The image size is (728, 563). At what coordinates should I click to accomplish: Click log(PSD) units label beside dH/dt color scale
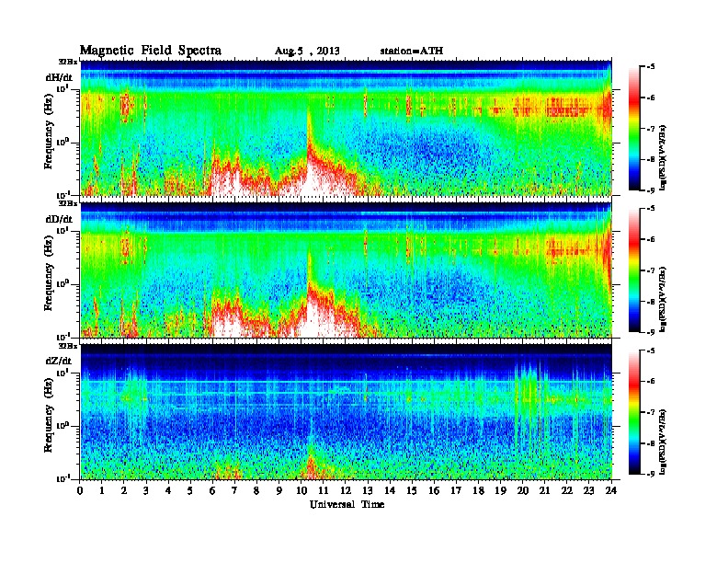click(x=663, y=157)
